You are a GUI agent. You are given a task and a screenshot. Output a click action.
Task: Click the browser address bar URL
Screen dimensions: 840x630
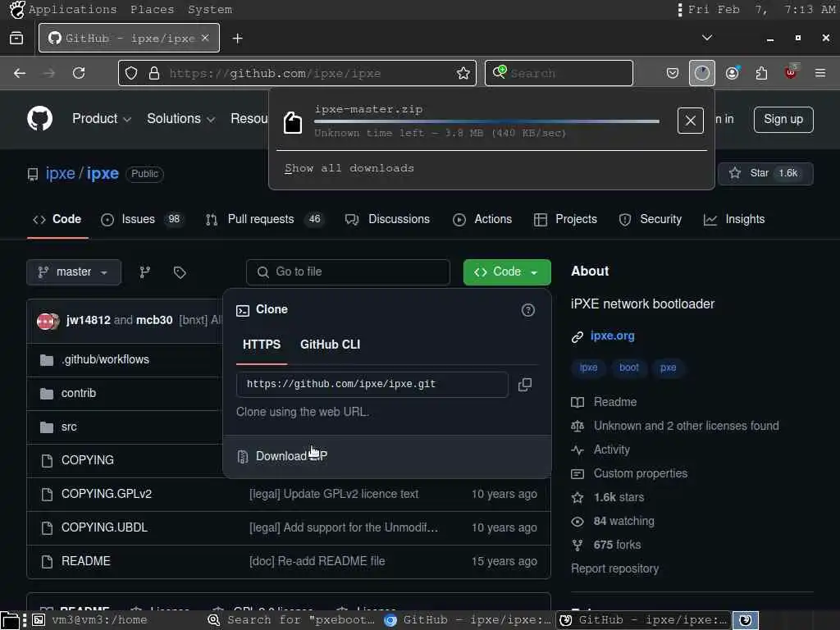275,73
